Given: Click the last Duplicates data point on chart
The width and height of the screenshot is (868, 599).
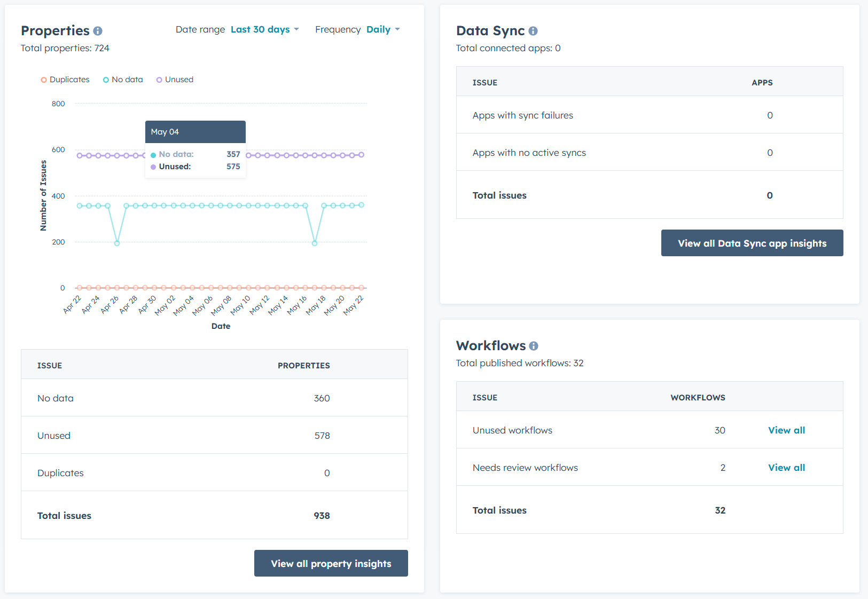Looking at the screenshot, I should [x=362, y=288].
